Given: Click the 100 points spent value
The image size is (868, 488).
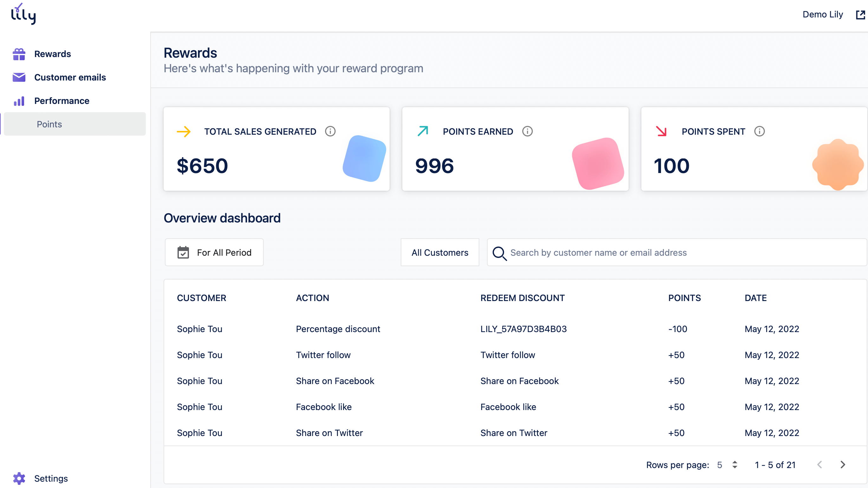Looking at the screenshot, I should (671, 166).
